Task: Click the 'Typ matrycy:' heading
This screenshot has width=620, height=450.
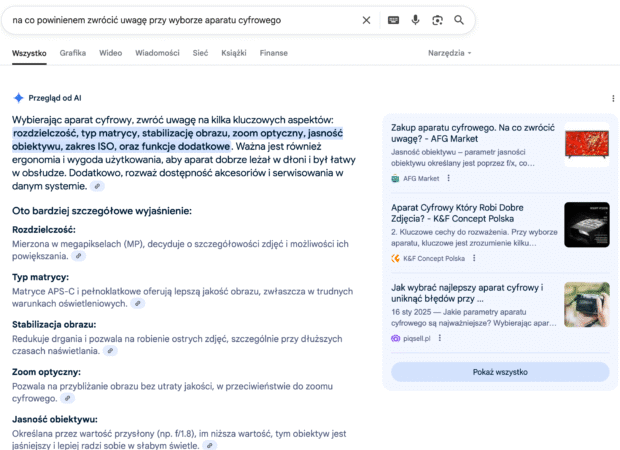Action: point(40,277)
